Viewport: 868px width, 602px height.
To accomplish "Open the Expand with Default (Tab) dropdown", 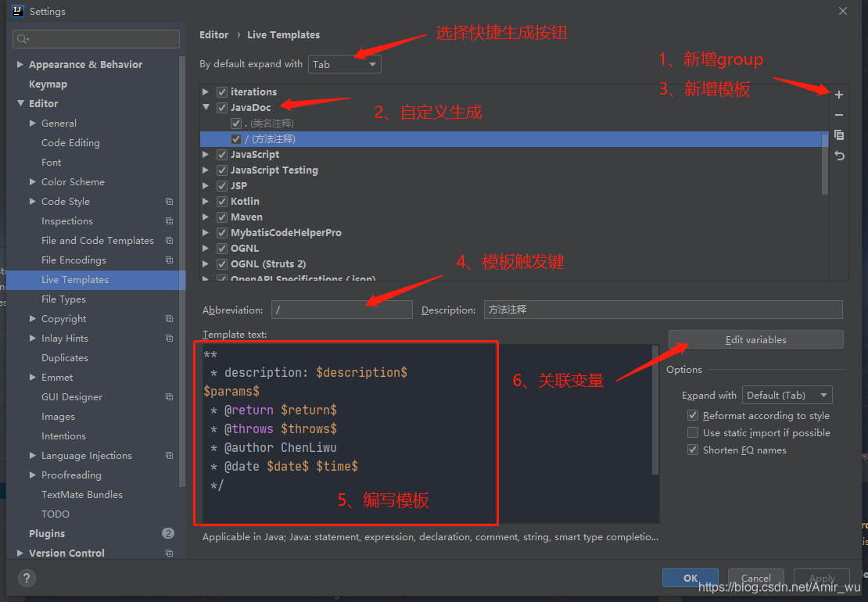I will (787, 395).
